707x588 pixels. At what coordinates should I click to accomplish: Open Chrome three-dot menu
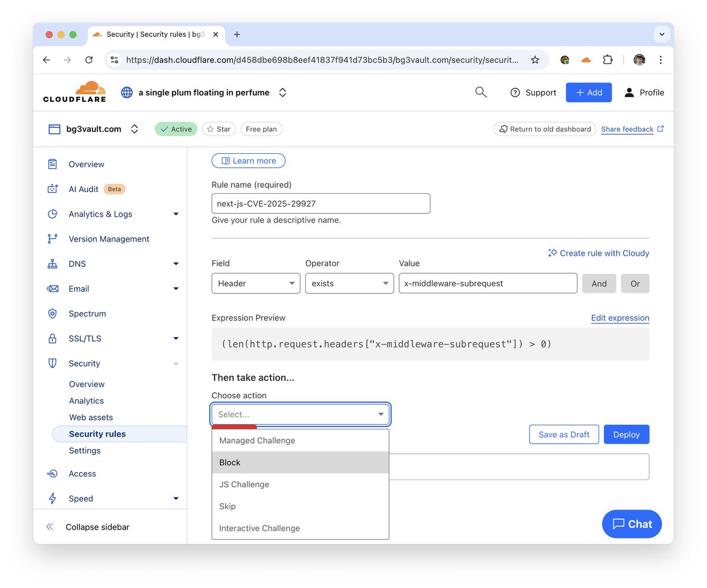tap(660, 60)
